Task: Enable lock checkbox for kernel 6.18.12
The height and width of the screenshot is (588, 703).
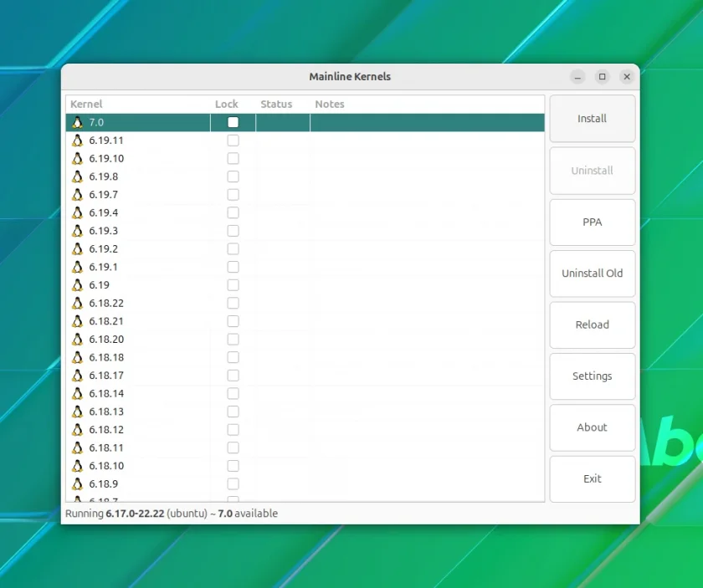Action: click(x=233, y=430)
